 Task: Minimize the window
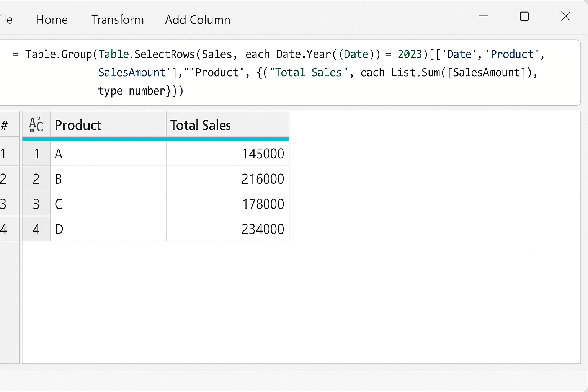483,16
